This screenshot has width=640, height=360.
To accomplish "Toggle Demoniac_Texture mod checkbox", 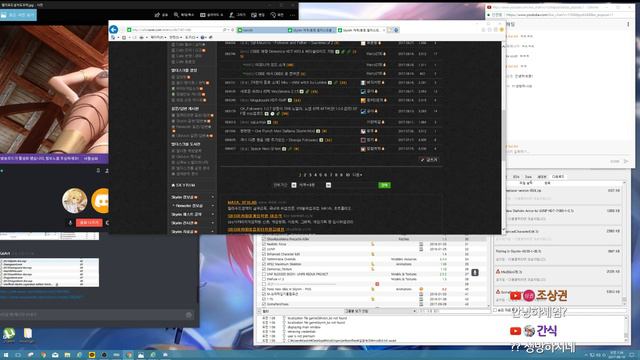I will [x=264, y=269].
